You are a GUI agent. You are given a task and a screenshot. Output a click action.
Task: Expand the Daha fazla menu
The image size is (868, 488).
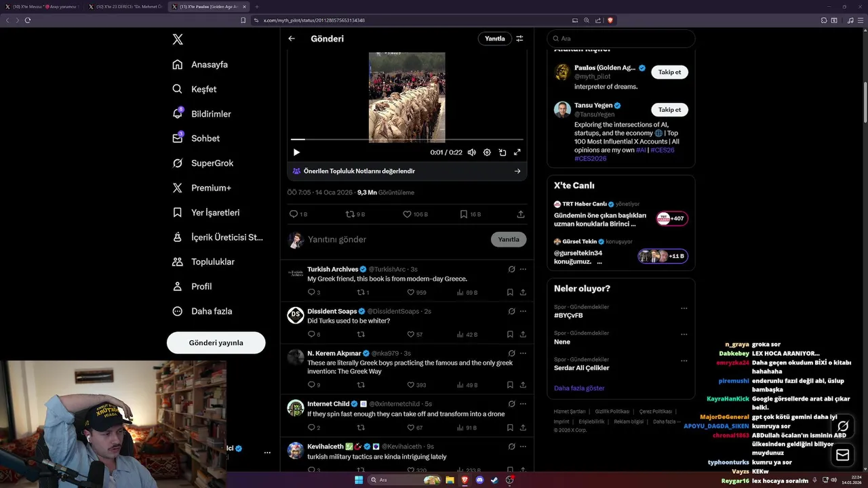point(203,311)
